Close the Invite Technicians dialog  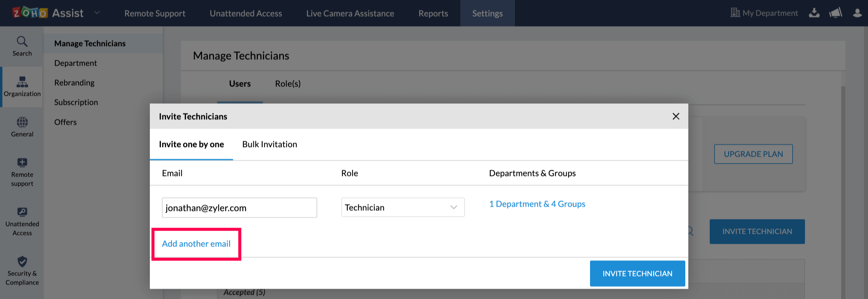click(676, 116)
